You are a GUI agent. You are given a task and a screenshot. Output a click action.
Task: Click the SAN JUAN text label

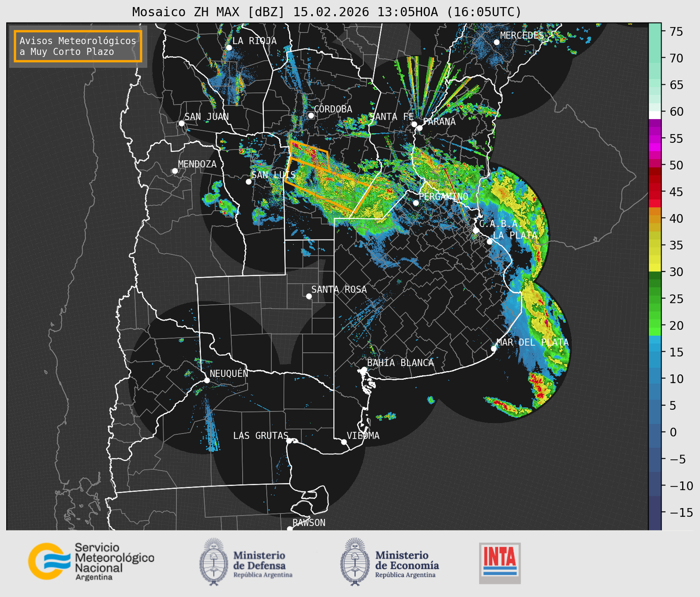(207, 117)
